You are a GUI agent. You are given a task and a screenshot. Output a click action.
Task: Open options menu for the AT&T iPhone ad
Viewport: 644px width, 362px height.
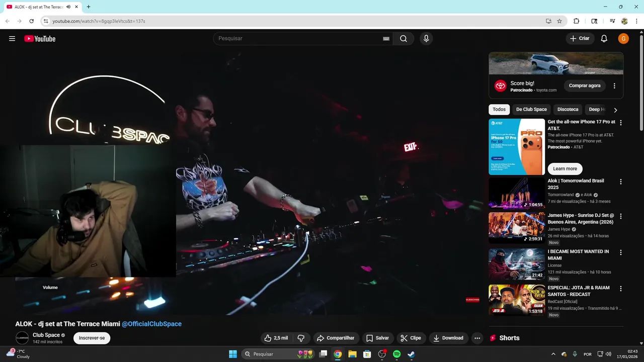pyautogui.click(x=621, y=123)
